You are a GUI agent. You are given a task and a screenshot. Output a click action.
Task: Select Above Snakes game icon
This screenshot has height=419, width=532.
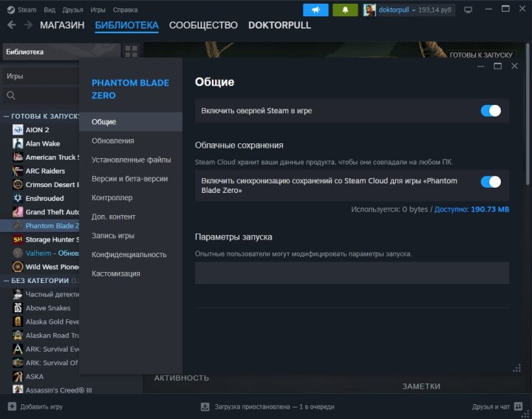click(18, 307)
